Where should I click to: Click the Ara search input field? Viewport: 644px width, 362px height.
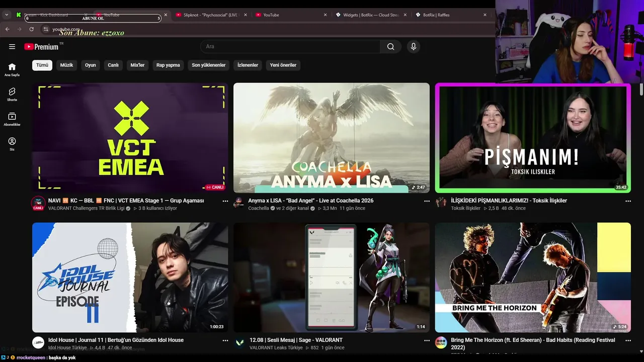[290, 47]
